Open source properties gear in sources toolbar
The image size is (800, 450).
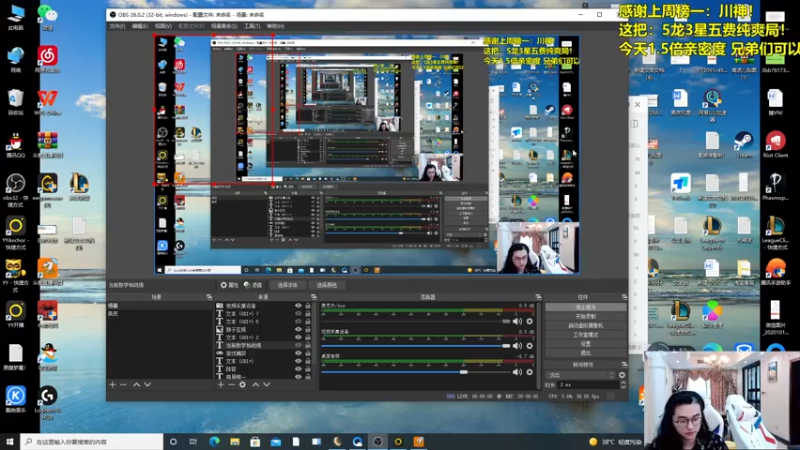(243, 384)
